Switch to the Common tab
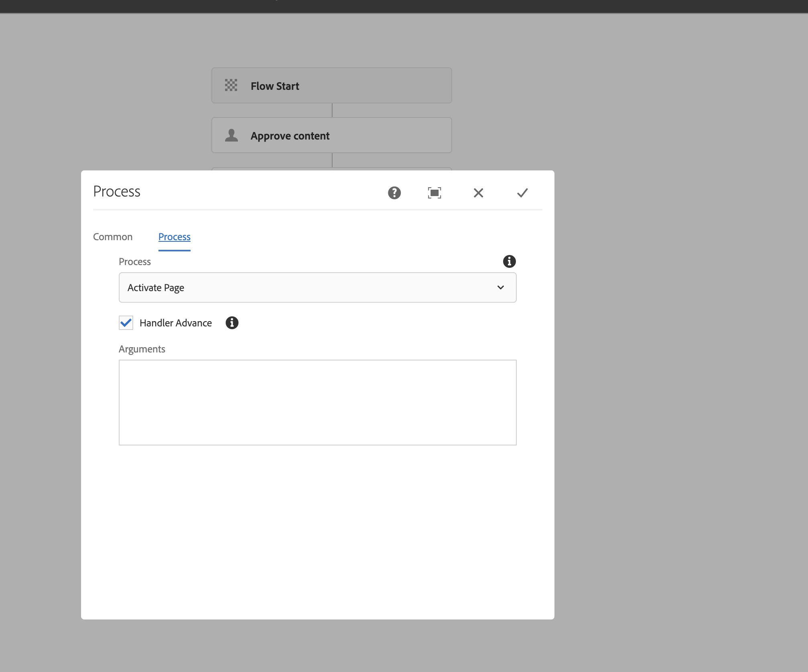Viewport: 808px width, 672px height. (x=113, y=237)
